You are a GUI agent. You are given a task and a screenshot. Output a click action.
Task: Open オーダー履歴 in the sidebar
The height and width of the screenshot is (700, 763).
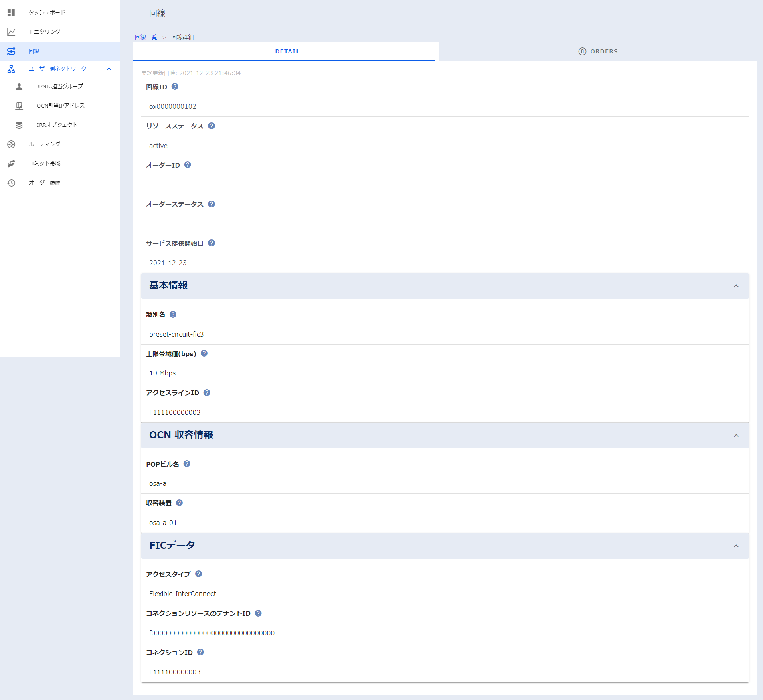pyautogui.click(x=44, y=183)
